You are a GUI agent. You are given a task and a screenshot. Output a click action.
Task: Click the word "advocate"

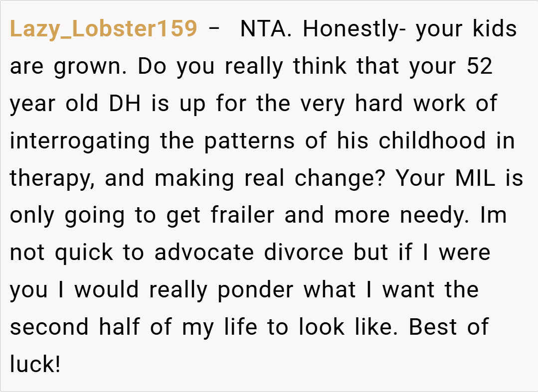pyautogui.click(x=205, y=252)
